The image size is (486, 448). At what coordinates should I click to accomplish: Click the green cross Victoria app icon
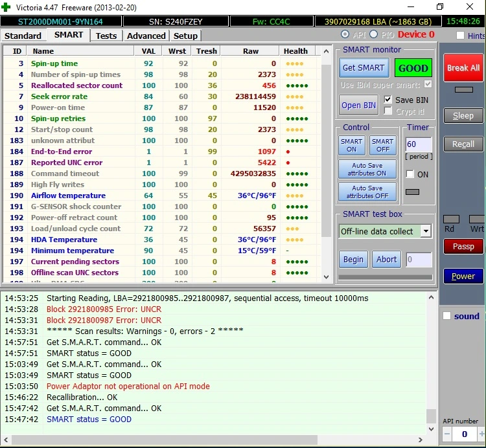(6, 7)
